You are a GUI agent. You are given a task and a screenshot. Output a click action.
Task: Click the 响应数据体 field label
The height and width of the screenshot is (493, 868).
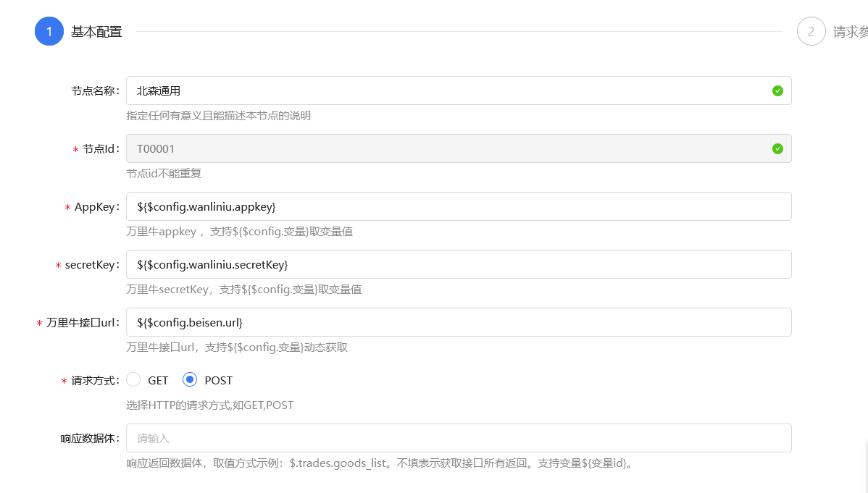[x=89, y=439]
